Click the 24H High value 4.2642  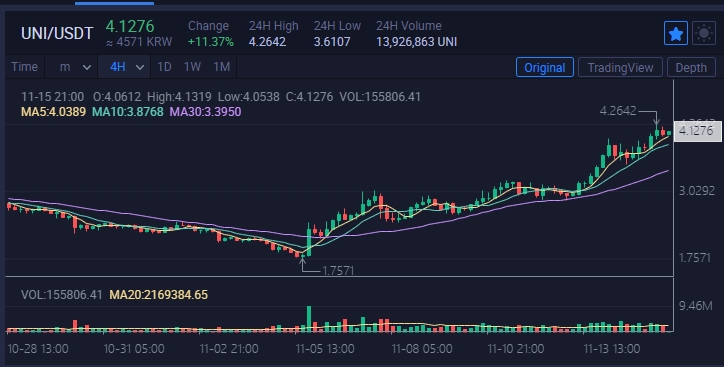click(267, 42)
